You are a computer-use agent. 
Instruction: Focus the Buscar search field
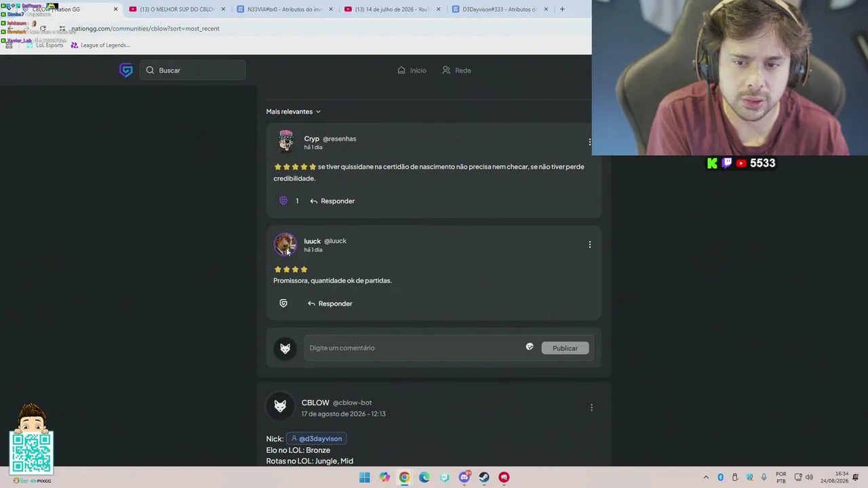tap(193, 70)
